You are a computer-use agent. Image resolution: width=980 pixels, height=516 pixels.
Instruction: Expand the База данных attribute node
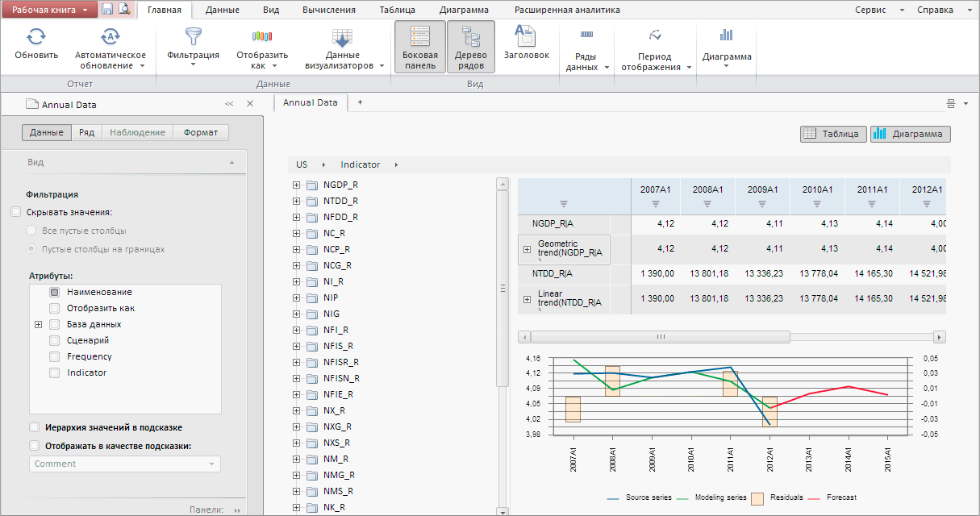(38, 324)
